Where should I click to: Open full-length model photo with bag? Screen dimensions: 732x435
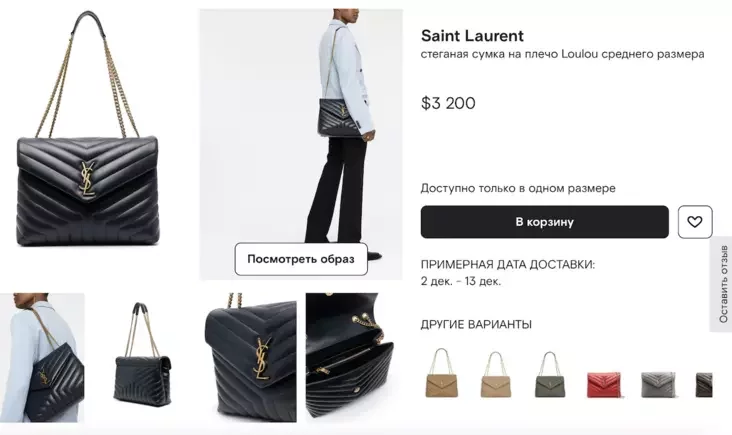pos(301,144)
